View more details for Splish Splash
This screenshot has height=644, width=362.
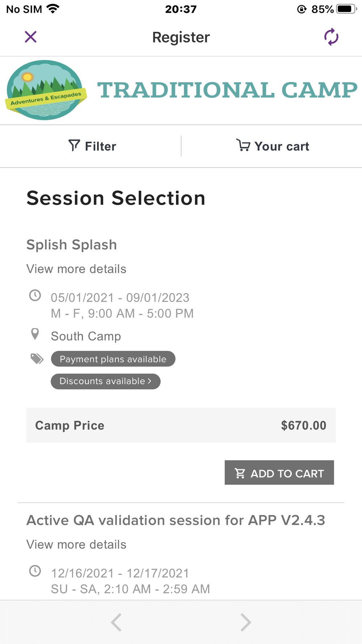(76, 269)
